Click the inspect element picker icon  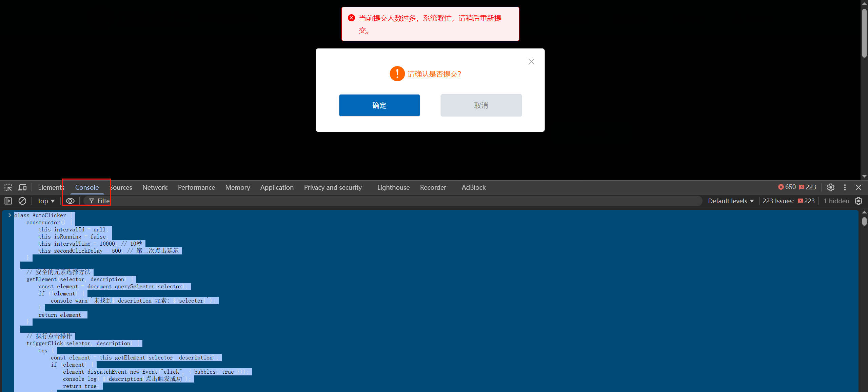(8, 187)
